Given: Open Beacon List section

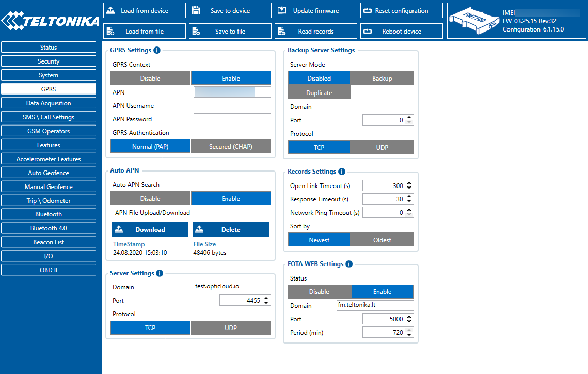Looking at the screenshot, I should pos(49,242).
